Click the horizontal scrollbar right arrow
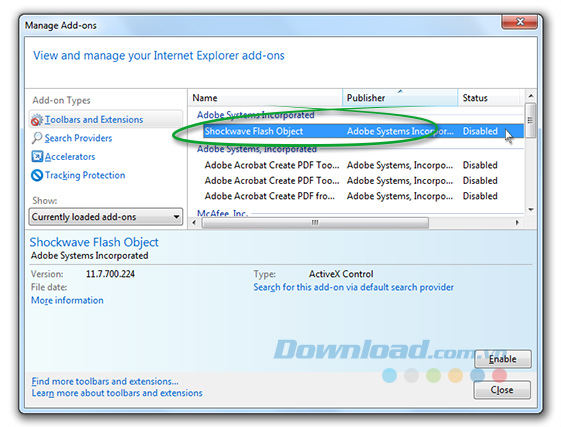The width and height of the screenshot is (561, 427). [517, 223]
